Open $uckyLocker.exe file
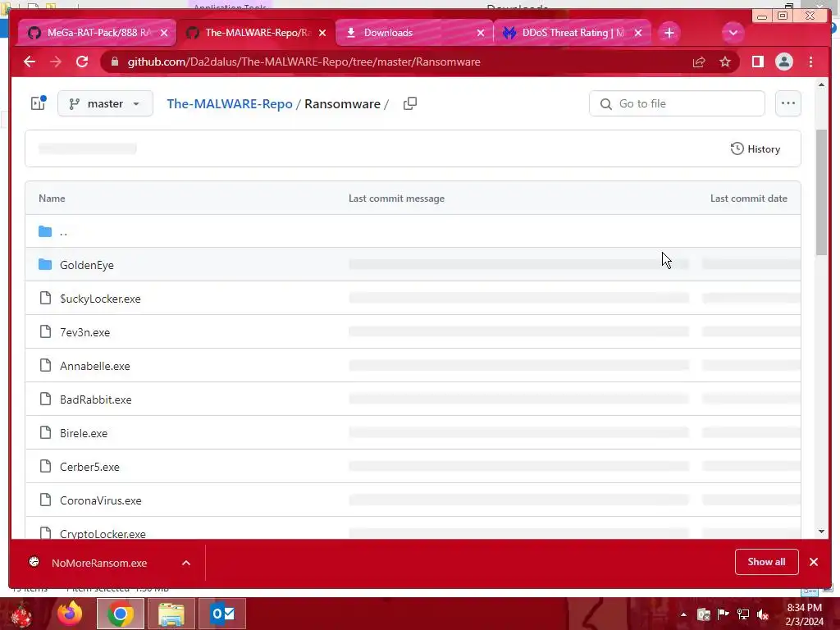 point(100,299)
